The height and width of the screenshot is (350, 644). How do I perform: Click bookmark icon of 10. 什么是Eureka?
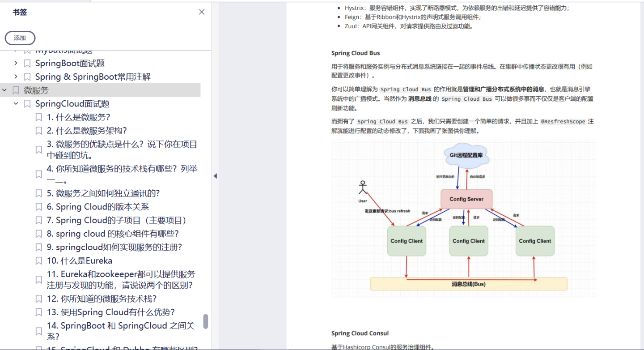coord(39,260)
